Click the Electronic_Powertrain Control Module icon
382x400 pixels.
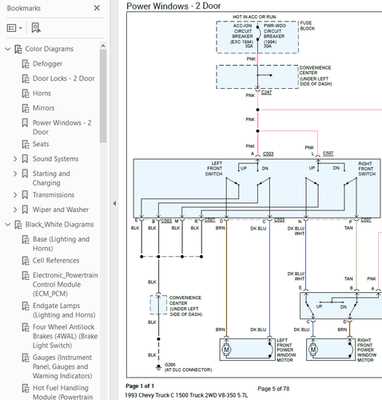[25, 275]
